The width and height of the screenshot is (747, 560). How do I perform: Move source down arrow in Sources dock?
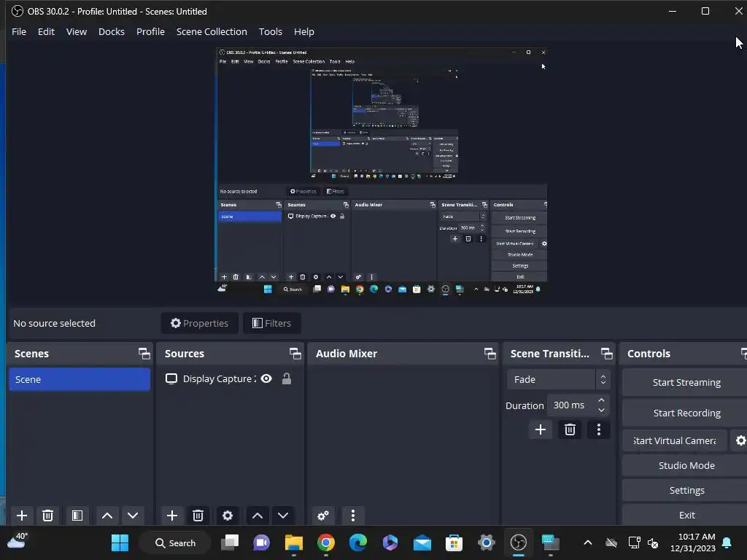283,516
